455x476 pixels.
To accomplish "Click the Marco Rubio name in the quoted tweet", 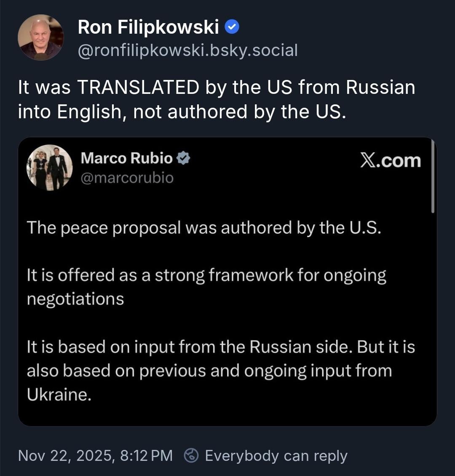I will pos(126,158).
